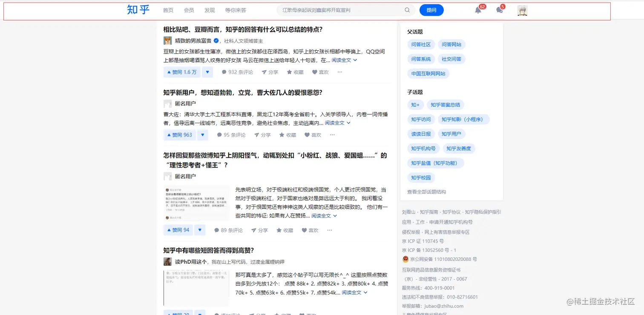Open the 知乎隐私保护指引 footer link

(483, 212)
